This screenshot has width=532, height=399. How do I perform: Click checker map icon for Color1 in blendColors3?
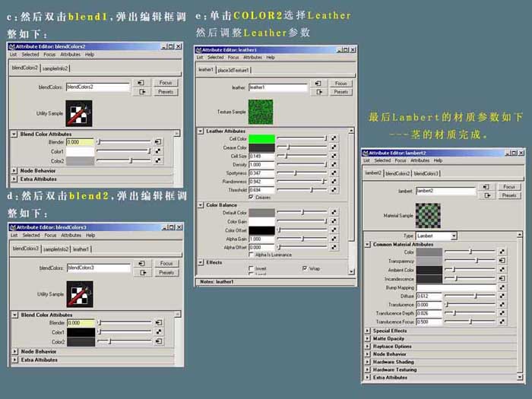click(x=158, y=332)
